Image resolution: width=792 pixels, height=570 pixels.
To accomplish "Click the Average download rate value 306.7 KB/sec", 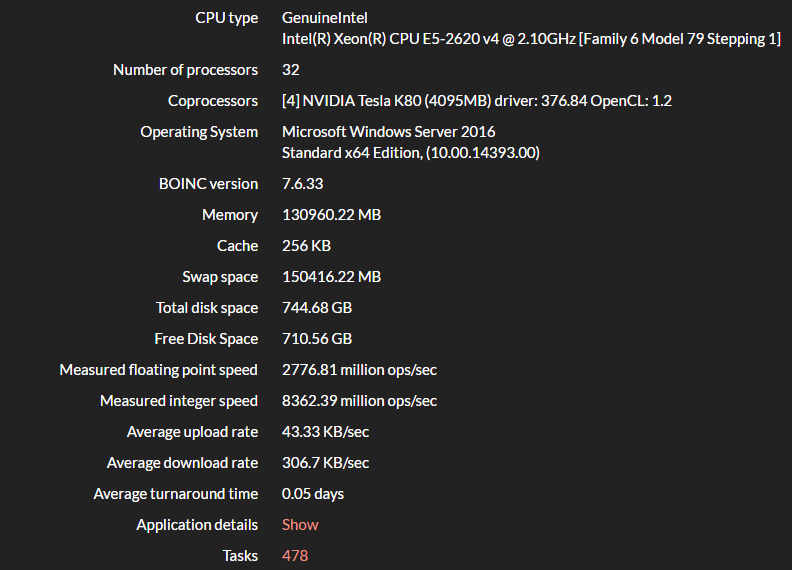I will click(325, 463).
